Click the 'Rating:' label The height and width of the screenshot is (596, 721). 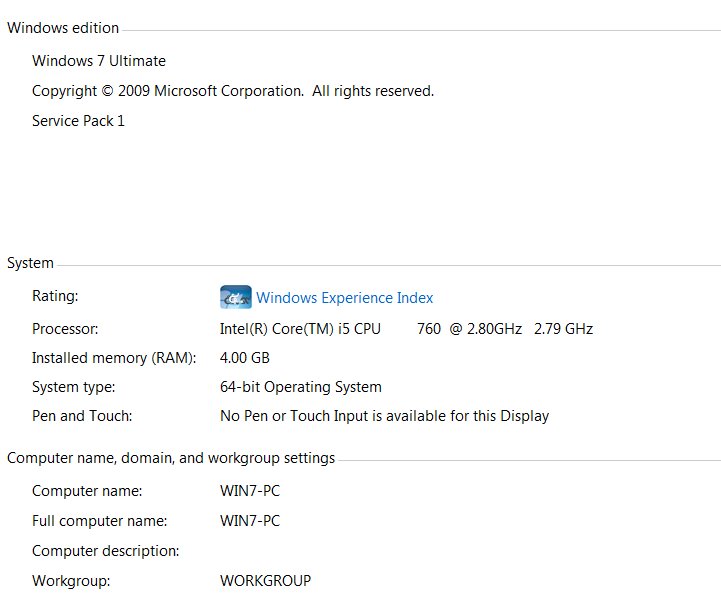55,296
